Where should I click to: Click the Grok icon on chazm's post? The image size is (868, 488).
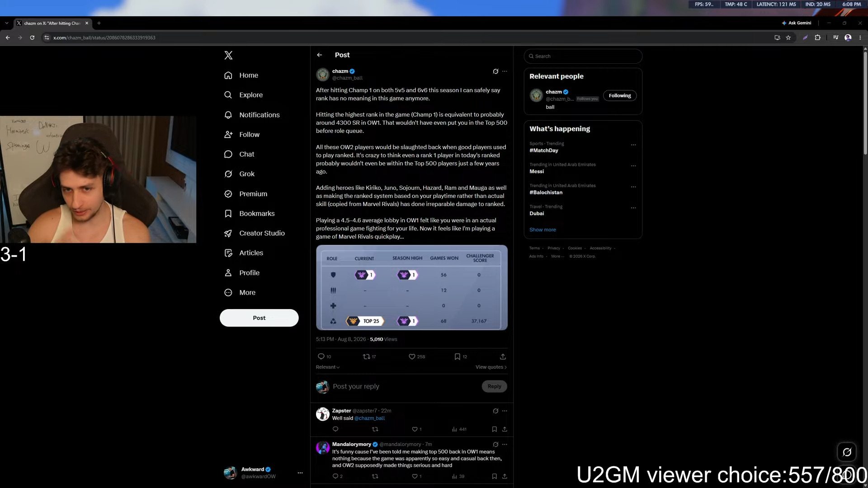coord(495,71)
